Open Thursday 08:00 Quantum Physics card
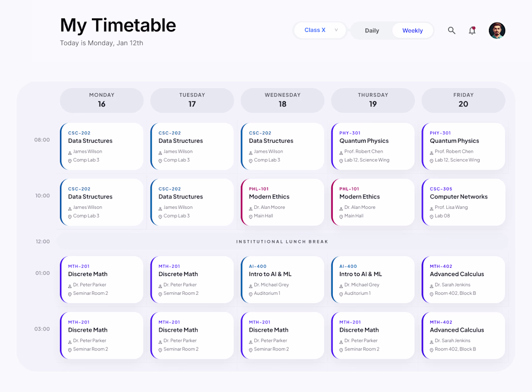The width and height of the screenshot is (532, 392). (x=373, y=146)
